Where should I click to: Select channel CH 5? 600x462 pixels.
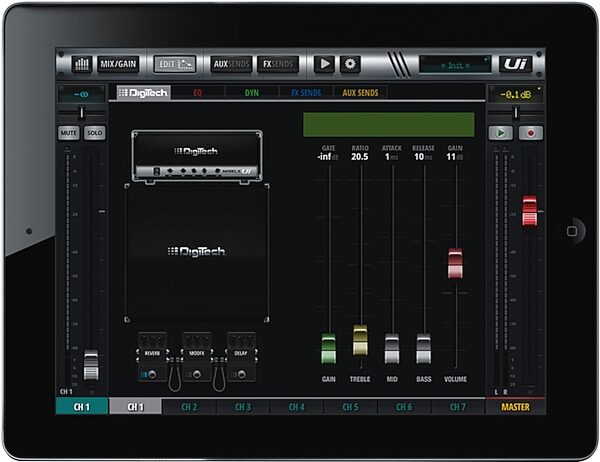(351, 406)
